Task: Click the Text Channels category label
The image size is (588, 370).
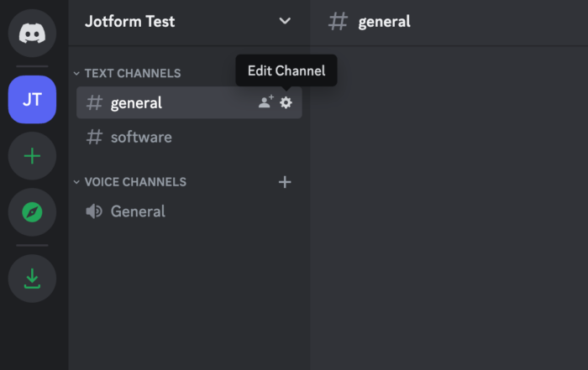Action: [x=133, y=74]
